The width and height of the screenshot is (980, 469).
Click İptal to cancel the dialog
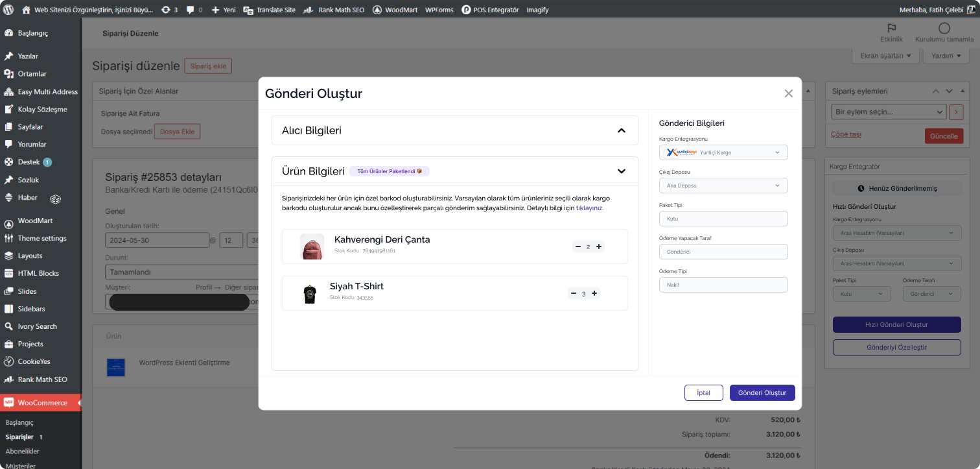(703, 393)
